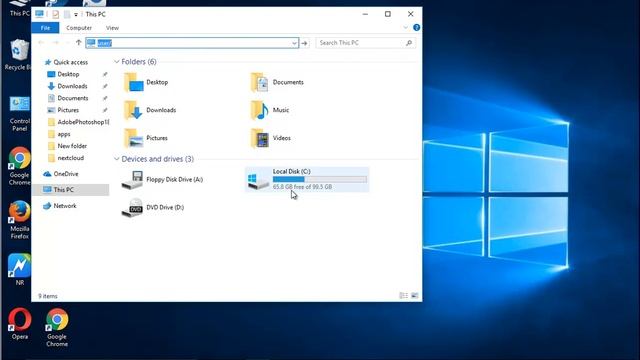The width and height of the screenshot is (640, 360).
Task: Expand the ribbon chevron
Action: (405, 27)
